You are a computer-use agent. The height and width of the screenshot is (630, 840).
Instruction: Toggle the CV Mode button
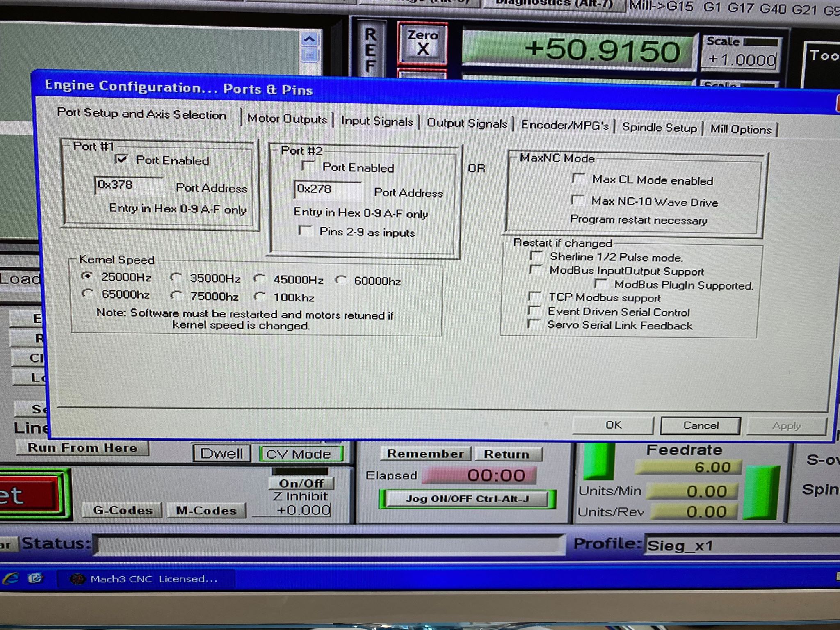click(301, 454)
